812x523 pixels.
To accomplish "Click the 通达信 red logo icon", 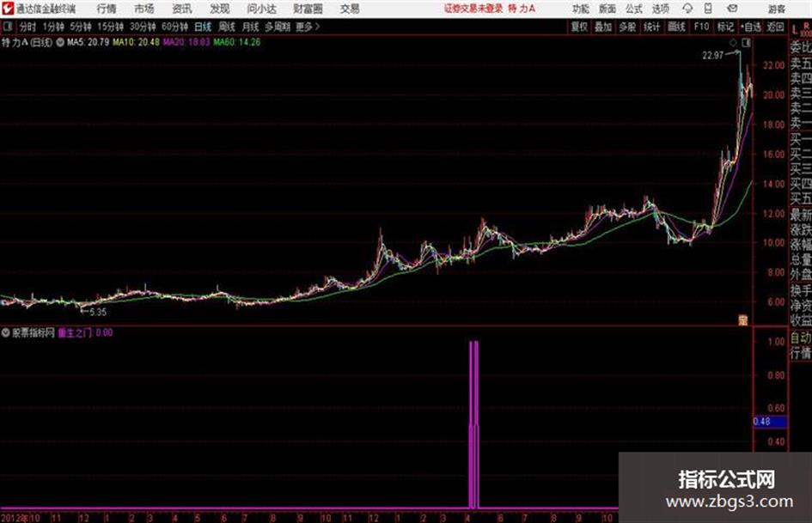I will point(7,9).
